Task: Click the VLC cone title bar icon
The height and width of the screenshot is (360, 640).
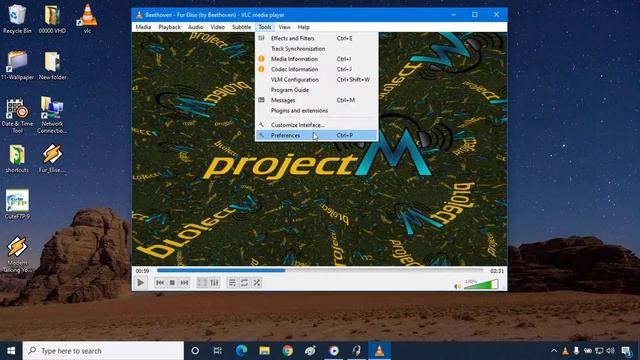Action: [x=139, y=15]
